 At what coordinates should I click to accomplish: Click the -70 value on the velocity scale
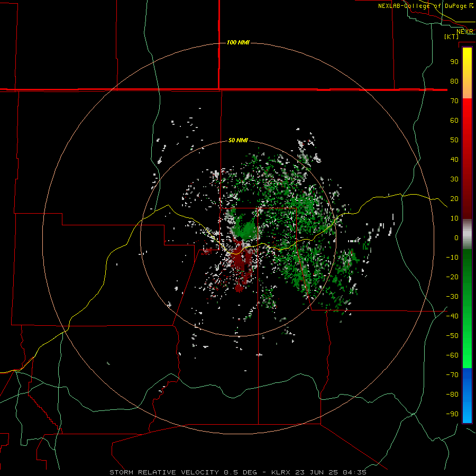[452, 374]
